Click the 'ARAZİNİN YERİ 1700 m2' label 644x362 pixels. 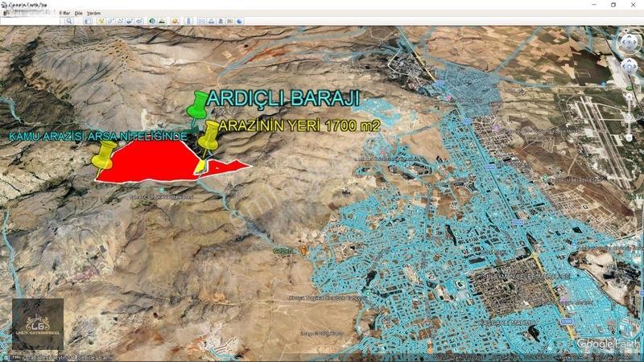[x=299, y=125]
